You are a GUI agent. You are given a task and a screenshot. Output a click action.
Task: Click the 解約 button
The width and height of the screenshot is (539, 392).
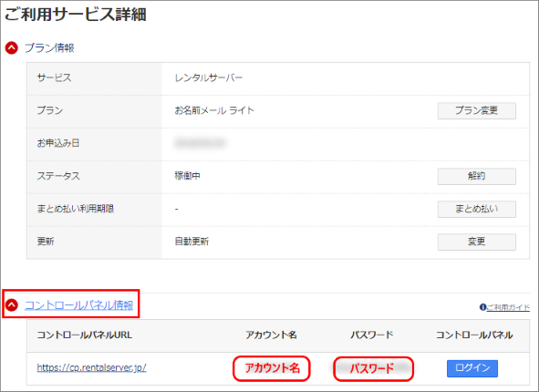476,176
